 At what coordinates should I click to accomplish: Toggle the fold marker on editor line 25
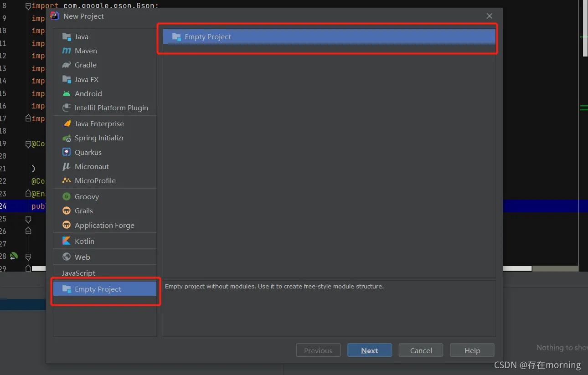tap(28, 219)
